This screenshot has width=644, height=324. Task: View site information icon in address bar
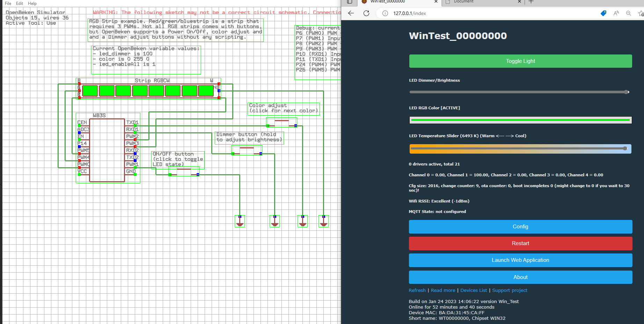click(385, 13)
